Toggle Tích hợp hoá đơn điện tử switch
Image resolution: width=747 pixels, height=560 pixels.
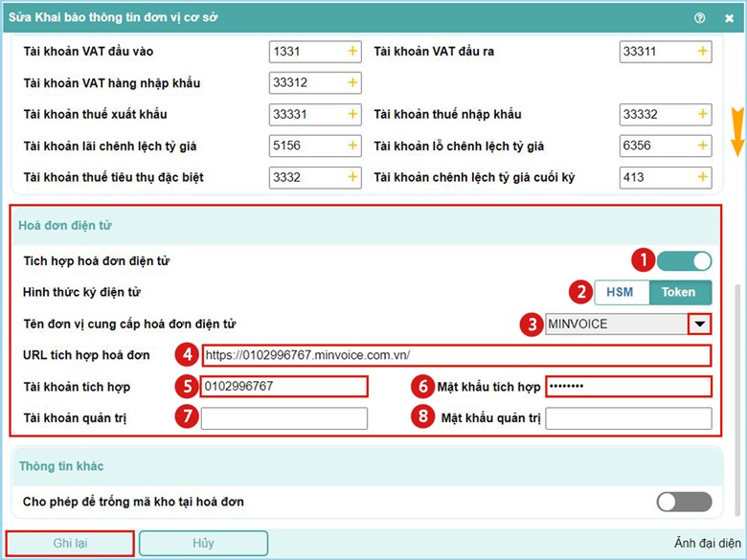coord(684,260)
